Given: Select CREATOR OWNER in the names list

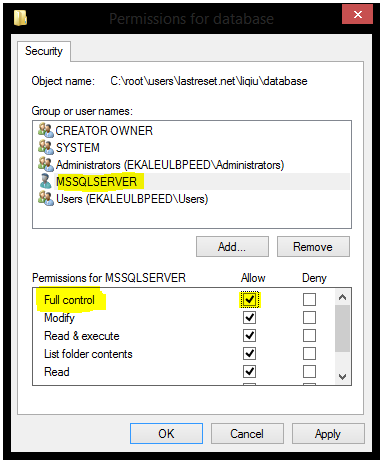Looking at the screenshot, I should [104, 131].
